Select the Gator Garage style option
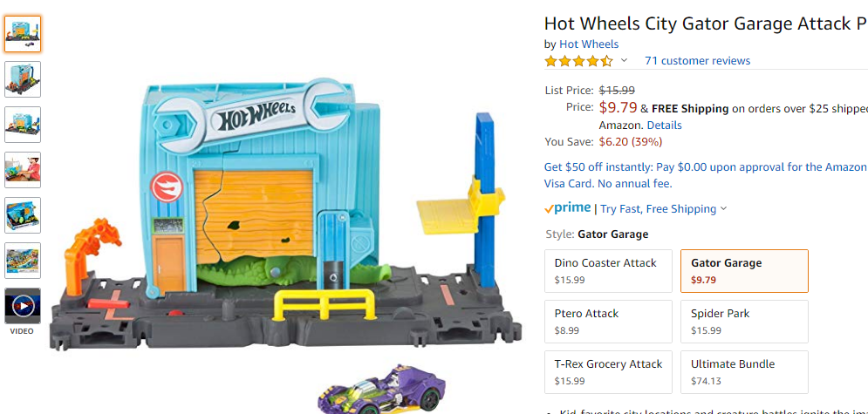Image resolution: width=868 pixels, height=414 pixels. click(x=744, y=271)
